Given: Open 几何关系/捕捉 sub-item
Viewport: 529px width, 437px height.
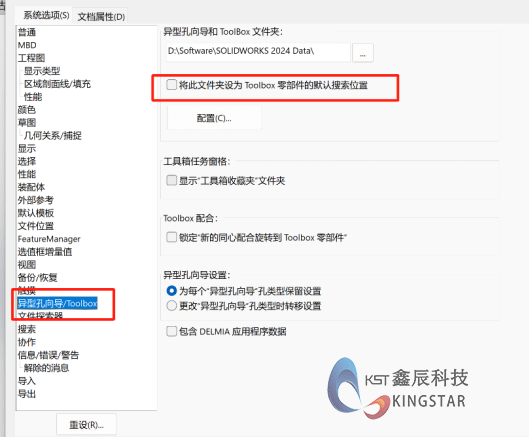Looking at the screenshot, I should pos(53,136).
